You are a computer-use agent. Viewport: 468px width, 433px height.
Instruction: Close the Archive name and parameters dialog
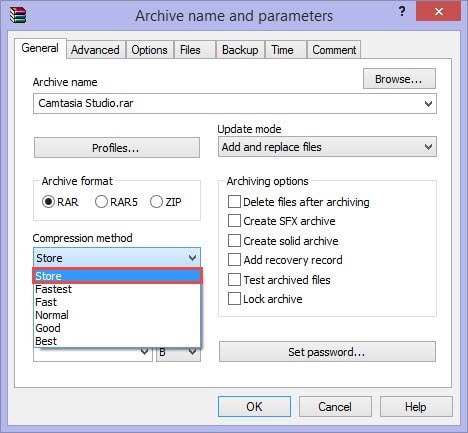point(439,11)
